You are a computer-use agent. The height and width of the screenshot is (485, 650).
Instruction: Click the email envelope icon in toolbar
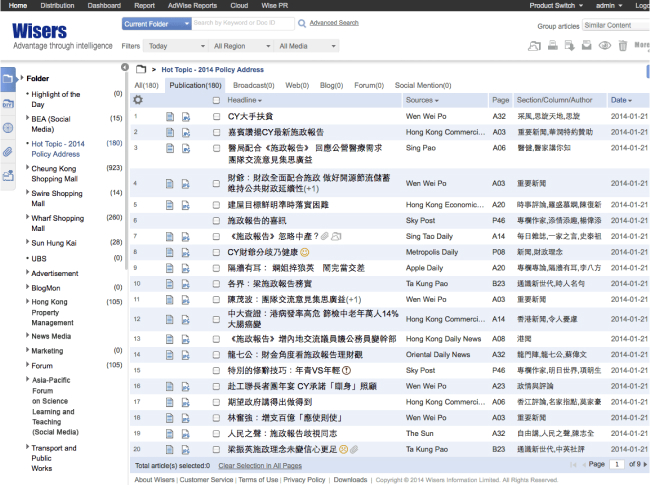[x=586, y=46]
